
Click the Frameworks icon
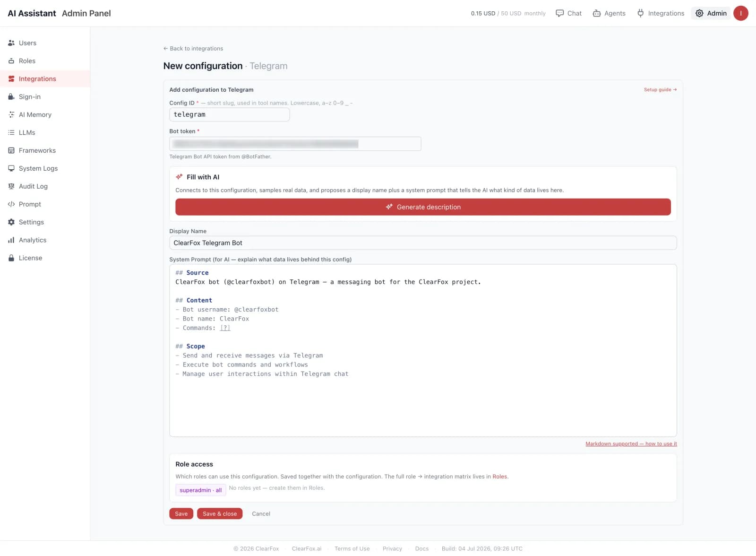[11, 151]
